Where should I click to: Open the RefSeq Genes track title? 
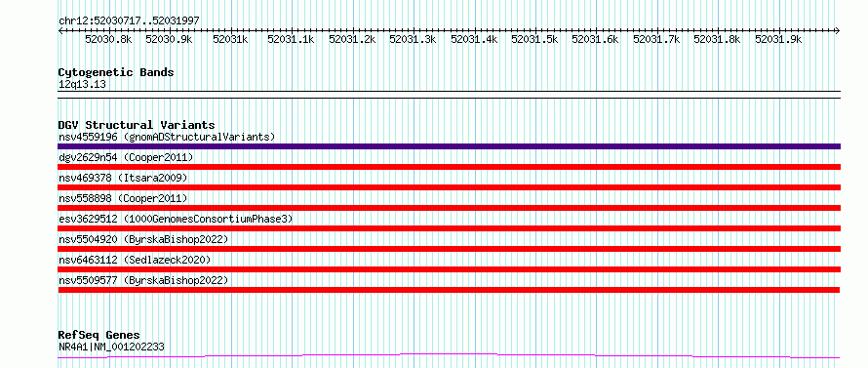point(99,336)
